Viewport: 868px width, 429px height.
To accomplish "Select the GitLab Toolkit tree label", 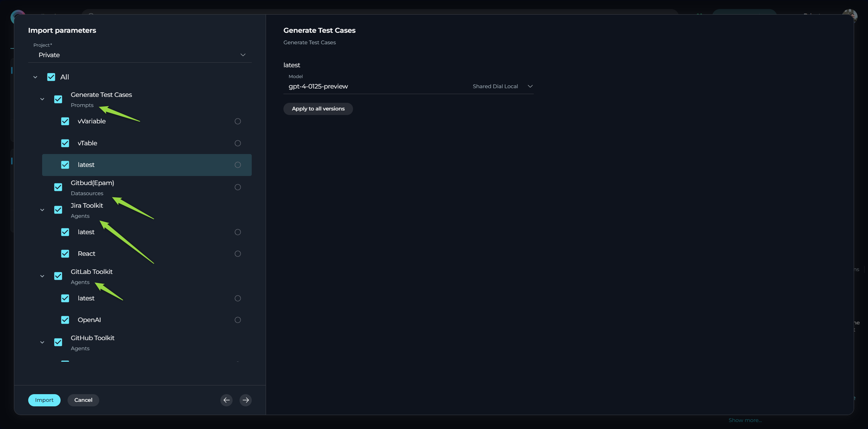I will click(x=92, y=272).
